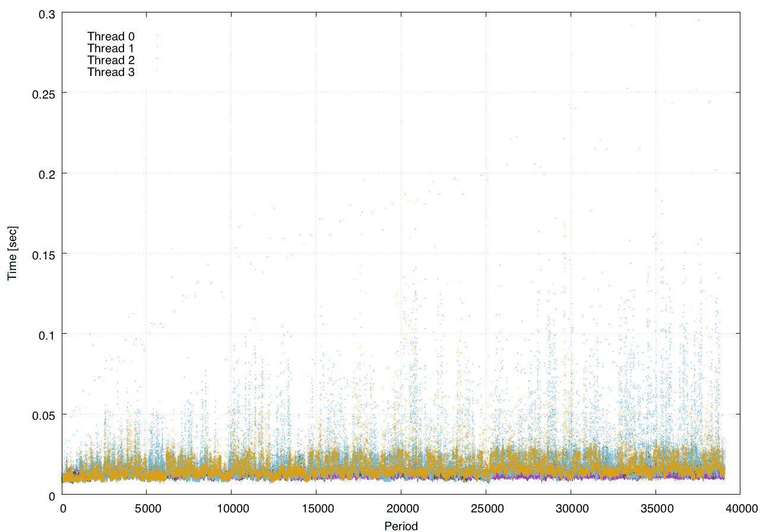Click y-axis tick label 0.15

click(45, 254)
